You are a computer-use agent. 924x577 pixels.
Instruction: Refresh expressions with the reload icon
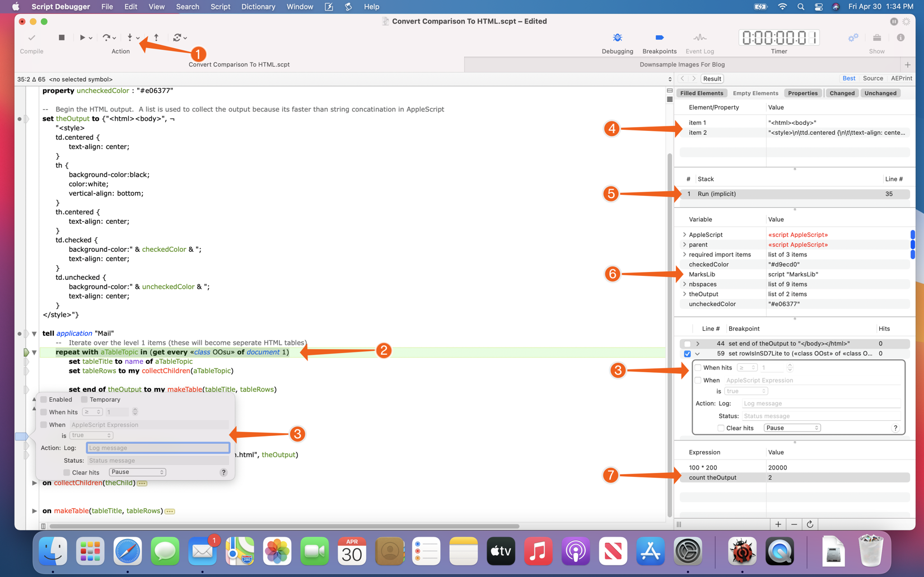pos(810,524)
